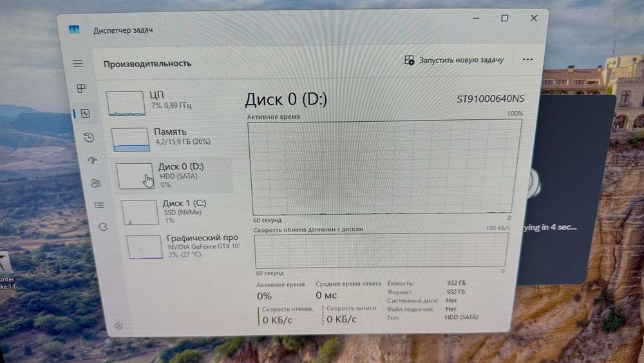Open Users page icon
644x363 pixels.
coord(96,183)
